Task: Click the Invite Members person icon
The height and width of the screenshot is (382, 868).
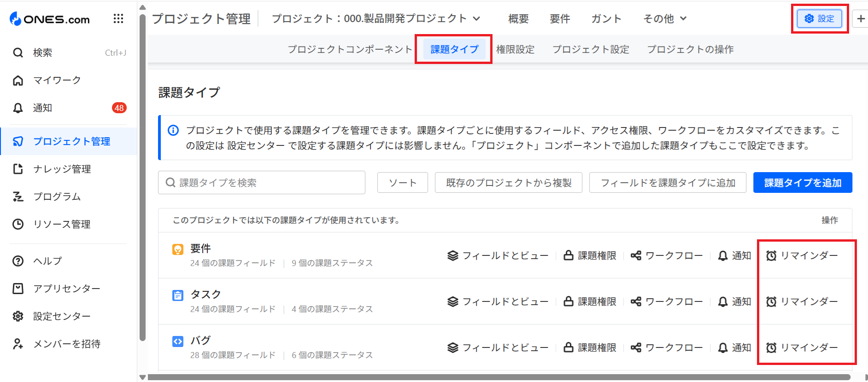Action: [x=18, y=344]
